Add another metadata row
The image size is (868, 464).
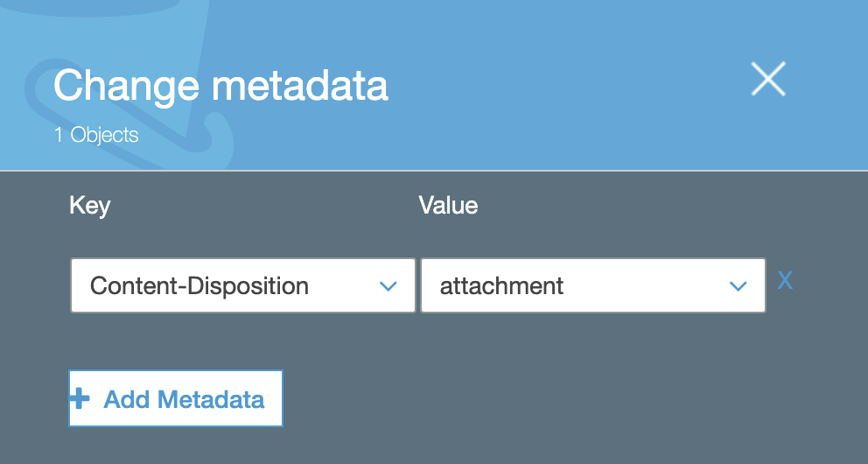point(176,398)
